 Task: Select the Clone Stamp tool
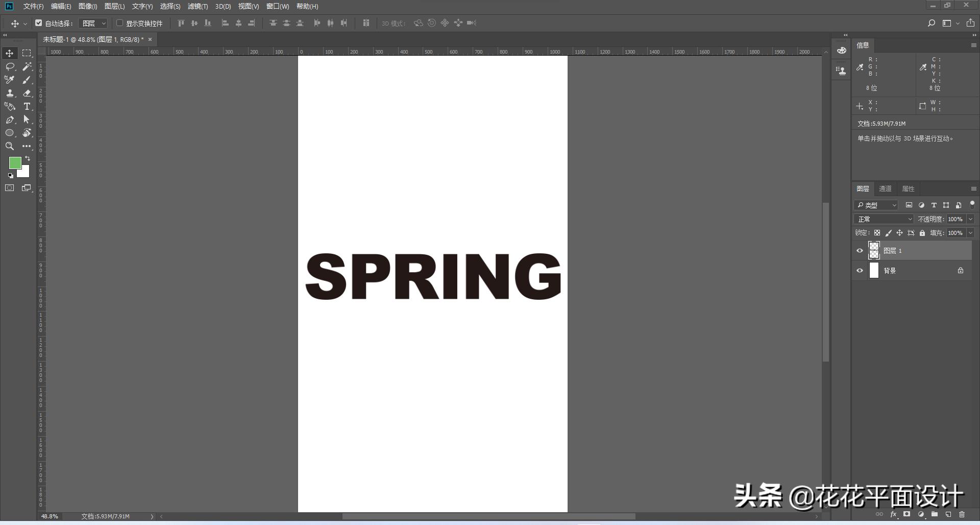10,93
